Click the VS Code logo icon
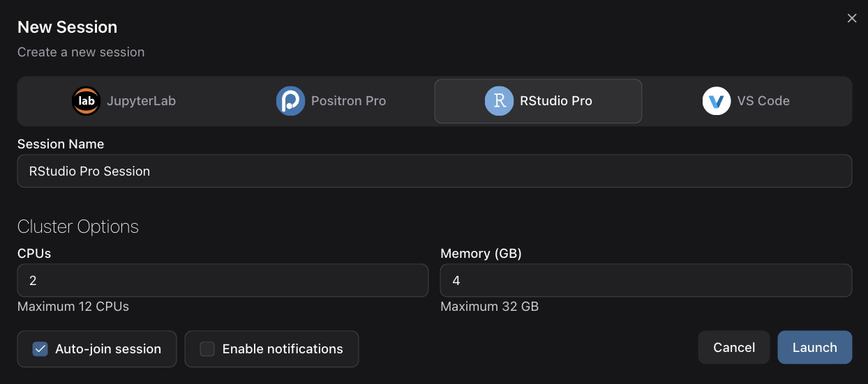 (717, 101)
